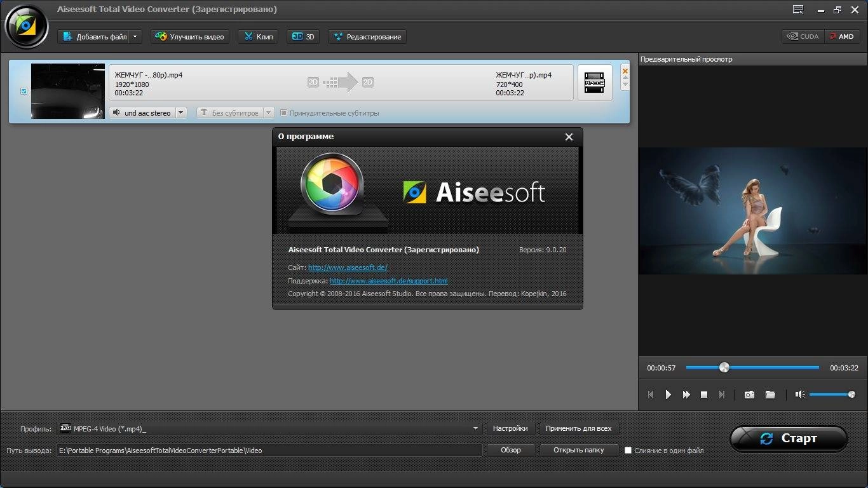Fast forward the preview
This screenshot has height=488, width=868.
coord(686,395)
